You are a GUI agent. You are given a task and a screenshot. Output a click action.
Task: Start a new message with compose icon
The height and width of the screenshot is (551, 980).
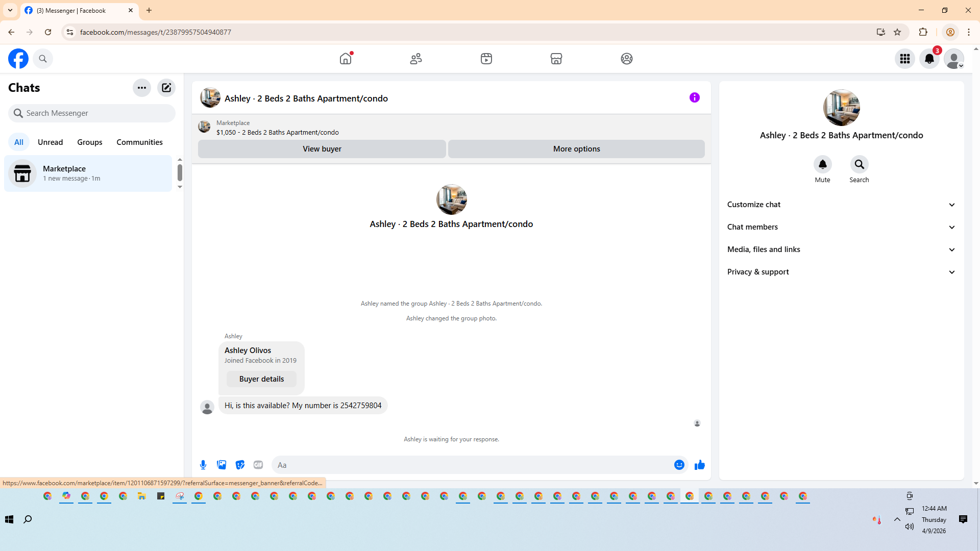(x=166, y=88)
